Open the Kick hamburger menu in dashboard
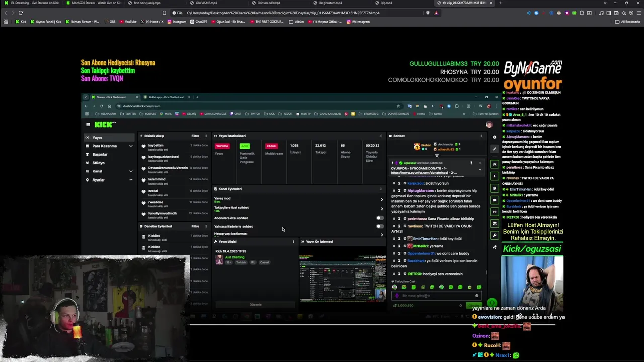 pos(88,125)
